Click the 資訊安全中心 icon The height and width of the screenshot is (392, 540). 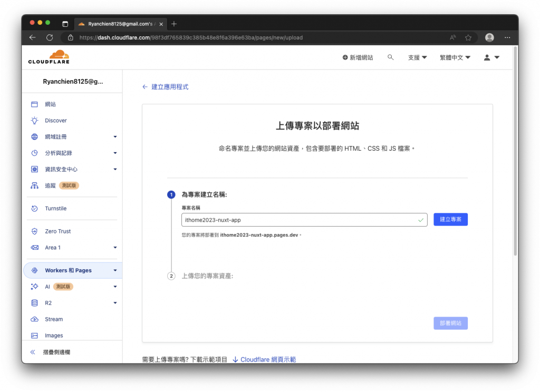34,169
